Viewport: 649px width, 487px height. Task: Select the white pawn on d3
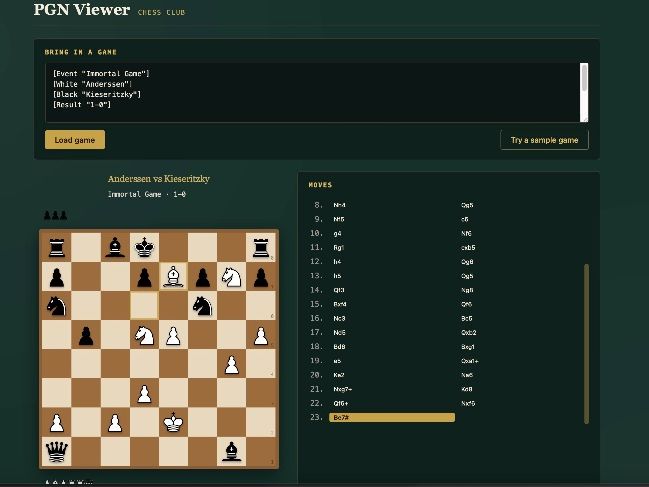pyautogui.click(x=144, y=393)
